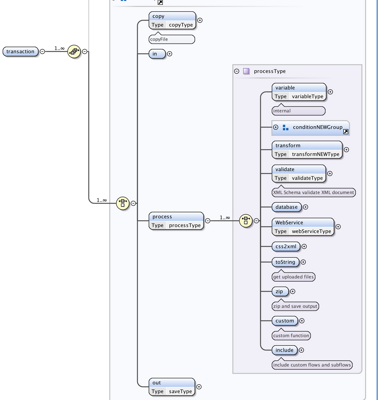Follow the conditionNEWGroup reference arrow icon
The image size is (389, 400).
(x=346, y=132)
